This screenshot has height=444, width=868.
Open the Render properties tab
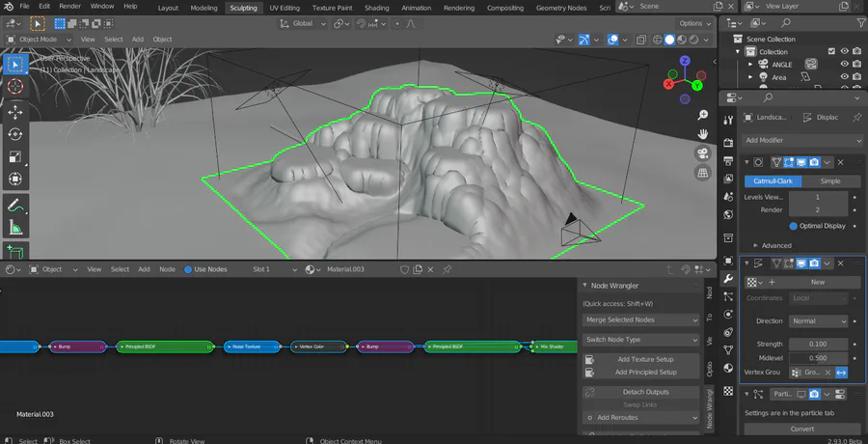728,143
